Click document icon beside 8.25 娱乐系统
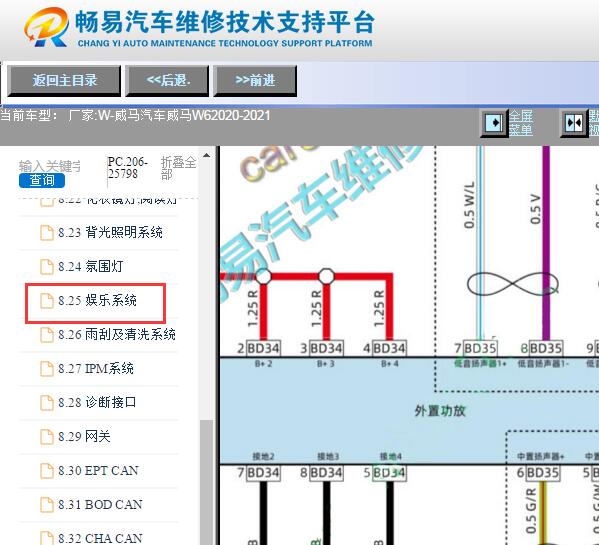 click(47, 301)
